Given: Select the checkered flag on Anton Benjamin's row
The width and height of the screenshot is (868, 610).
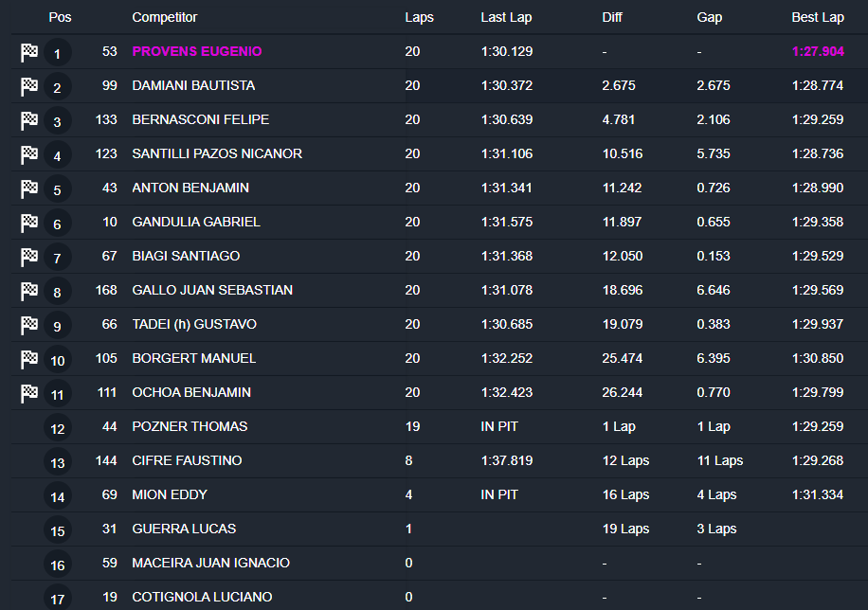Looking at the screenshot, I should pyautogui.click(x=29, y=188).
